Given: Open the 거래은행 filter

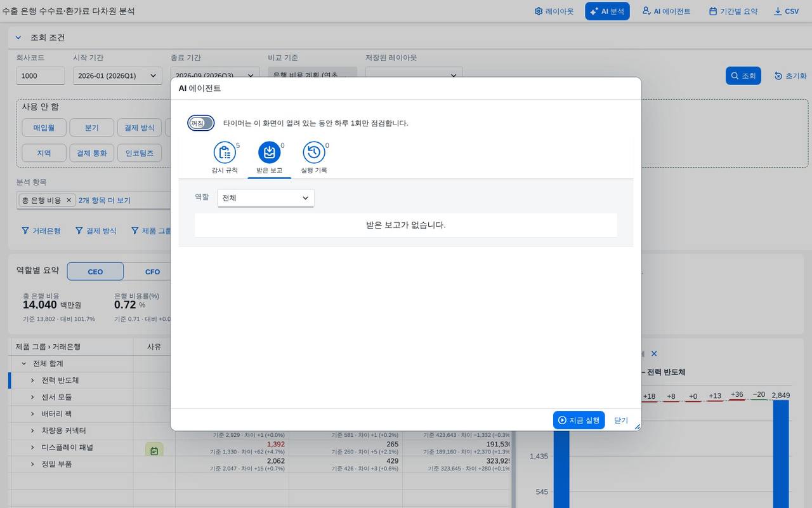Looking at the screenshot, I should (41, 231).
